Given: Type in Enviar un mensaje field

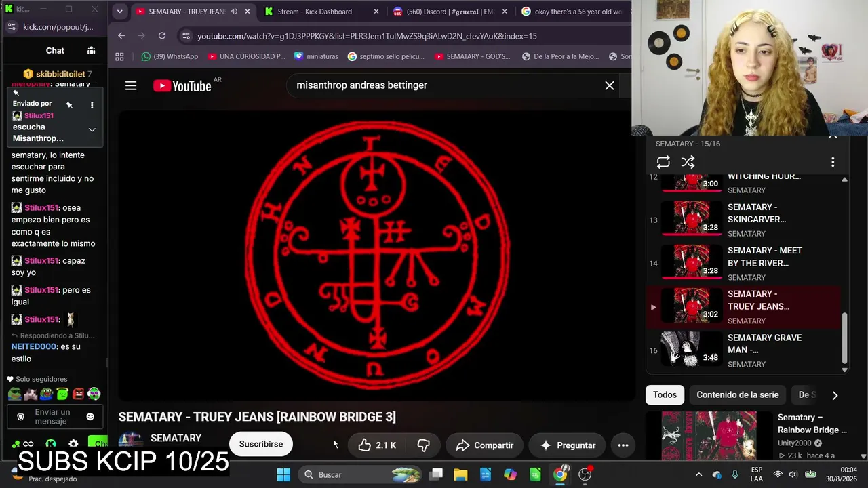Looking at the screenshot, I should 52,416.
